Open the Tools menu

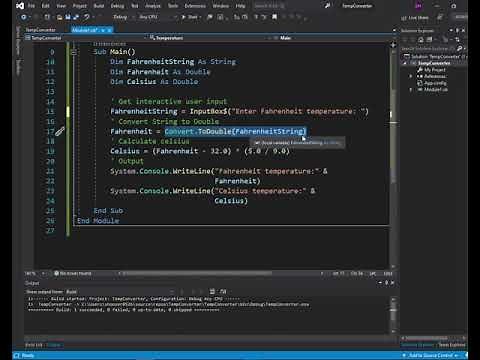tap(173, 6)
